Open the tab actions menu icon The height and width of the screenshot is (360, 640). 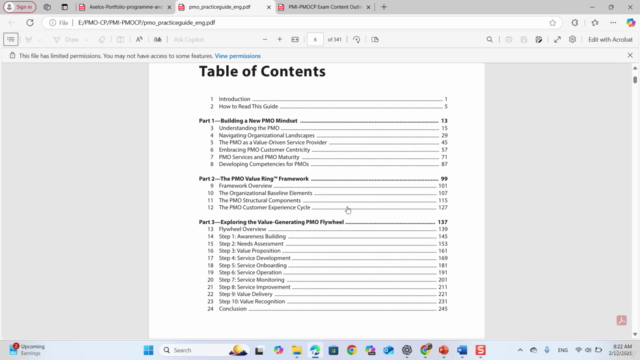[64, 7]
